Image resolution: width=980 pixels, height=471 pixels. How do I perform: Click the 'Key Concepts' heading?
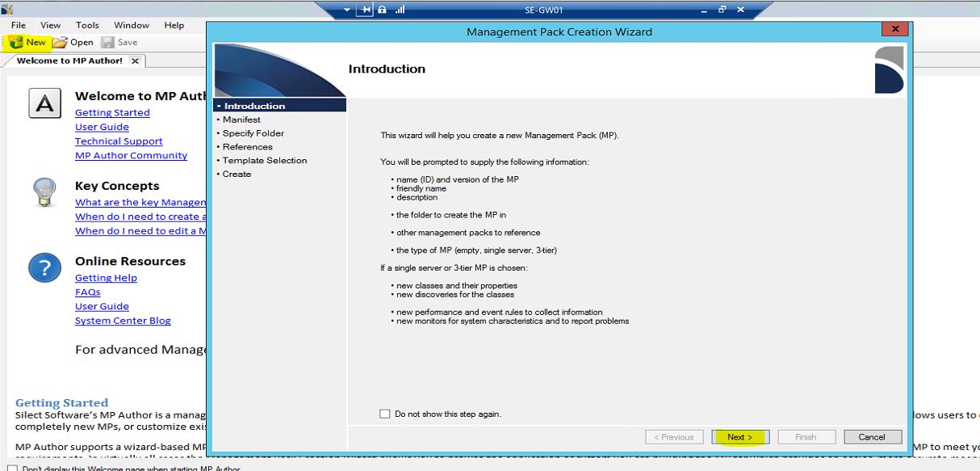[x=117, y=186]
